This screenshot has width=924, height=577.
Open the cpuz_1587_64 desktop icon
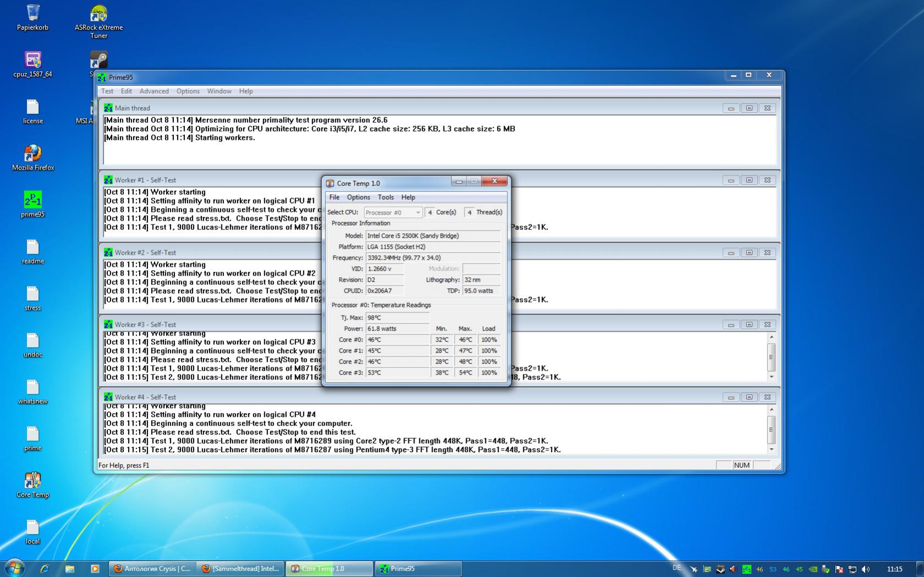(x=32, y=60)
